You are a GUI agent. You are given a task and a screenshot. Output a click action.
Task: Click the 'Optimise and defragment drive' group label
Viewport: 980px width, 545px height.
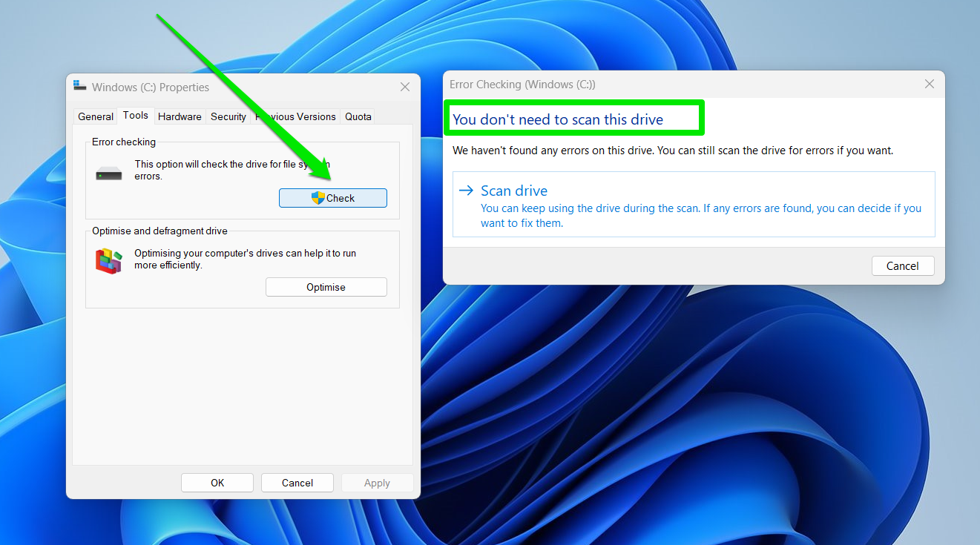click(x=160, y=231)
